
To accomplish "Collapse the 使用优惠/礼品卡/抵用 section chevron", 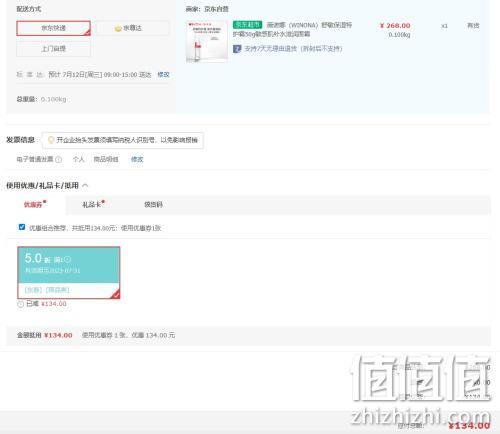I will tap(85, 185).
